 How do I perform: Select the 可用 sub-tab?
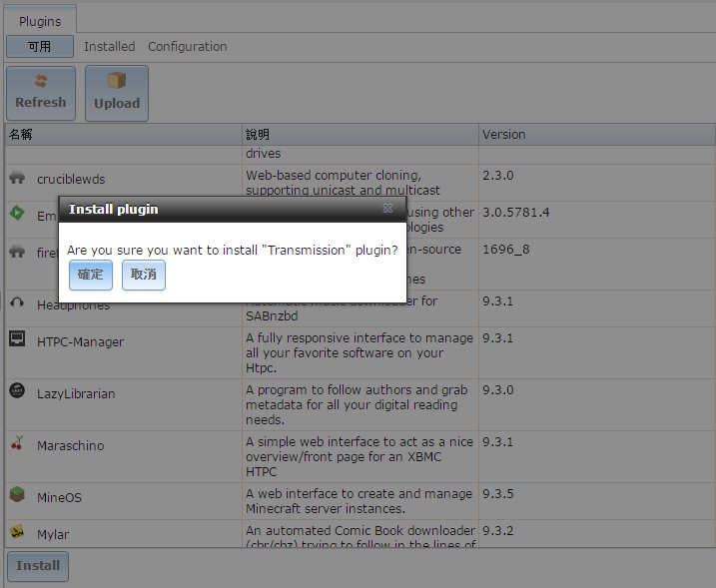(x=40, y=47)
